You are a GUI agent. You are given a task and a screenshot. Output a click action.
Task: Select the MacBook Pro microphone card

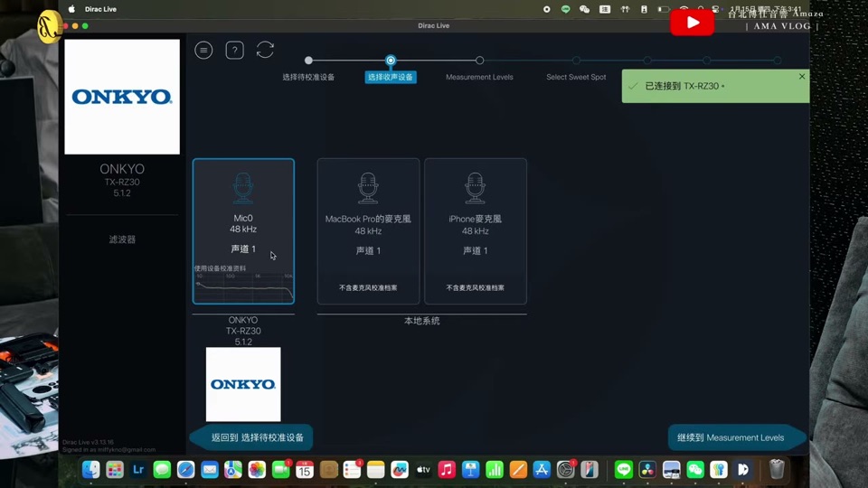click(368, 231)
